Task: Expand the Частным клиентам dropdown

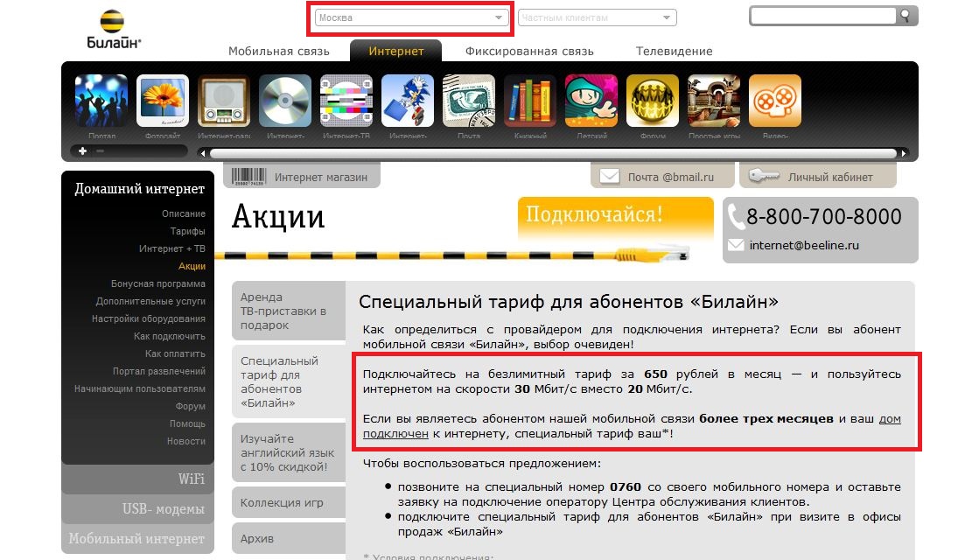Action: coord(597,17)
